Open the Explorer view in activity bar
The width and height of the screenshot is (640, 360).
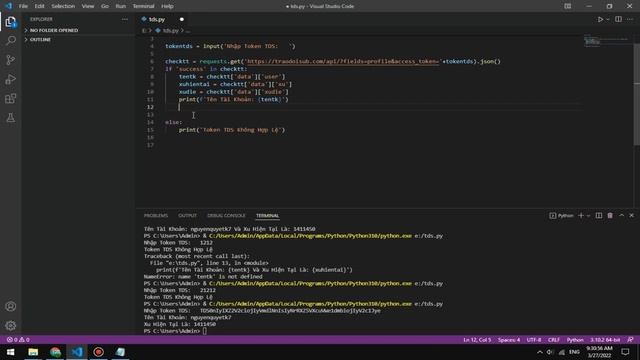(x=11, y=22)
